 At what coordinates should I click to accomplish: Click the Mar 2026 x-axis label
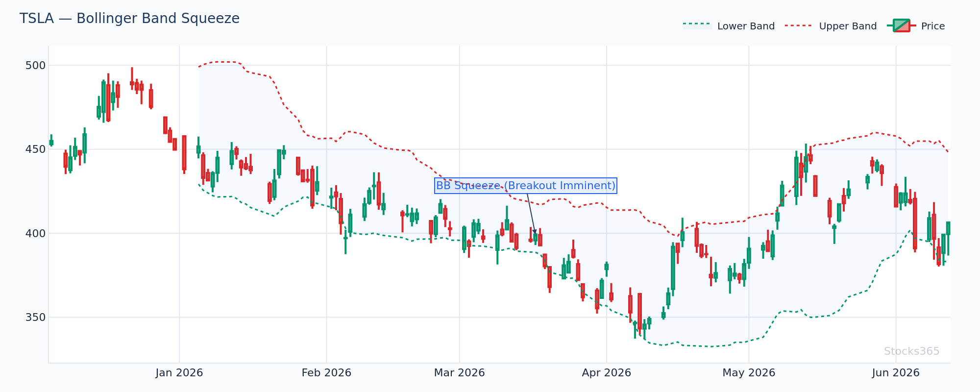tap(459, 373)
